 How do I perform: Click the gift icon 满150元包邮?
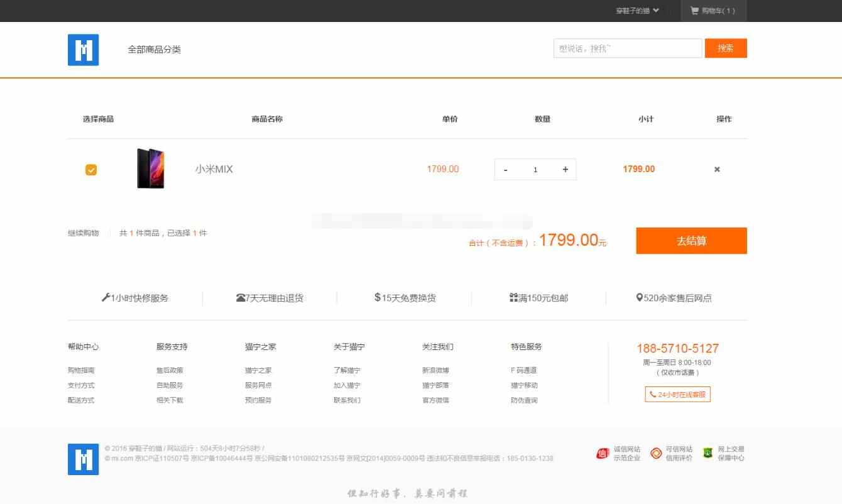click(539, 298)
